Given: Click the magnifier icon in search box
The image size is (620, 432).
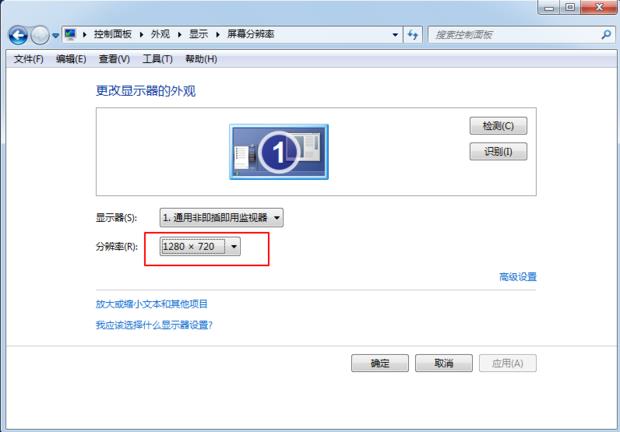Looking at the screenshot, I should (x=606, y=35).
